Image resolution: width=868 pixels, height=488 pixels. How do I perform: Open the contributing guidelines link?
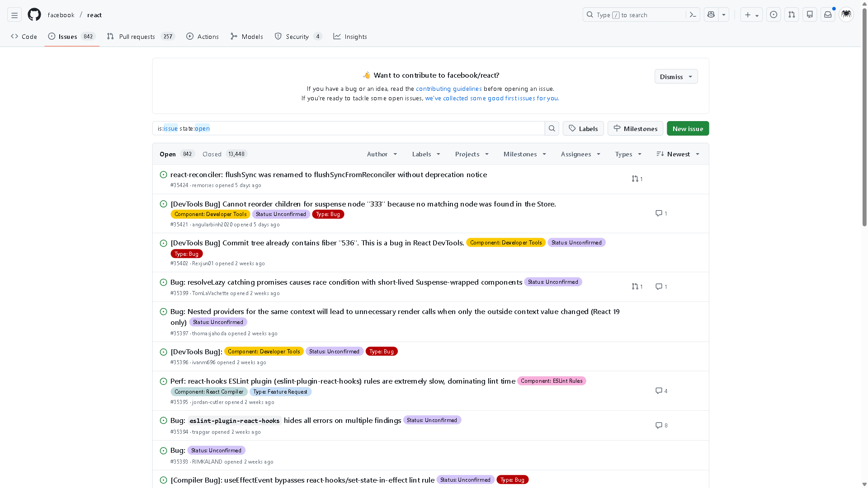point(448,89)
